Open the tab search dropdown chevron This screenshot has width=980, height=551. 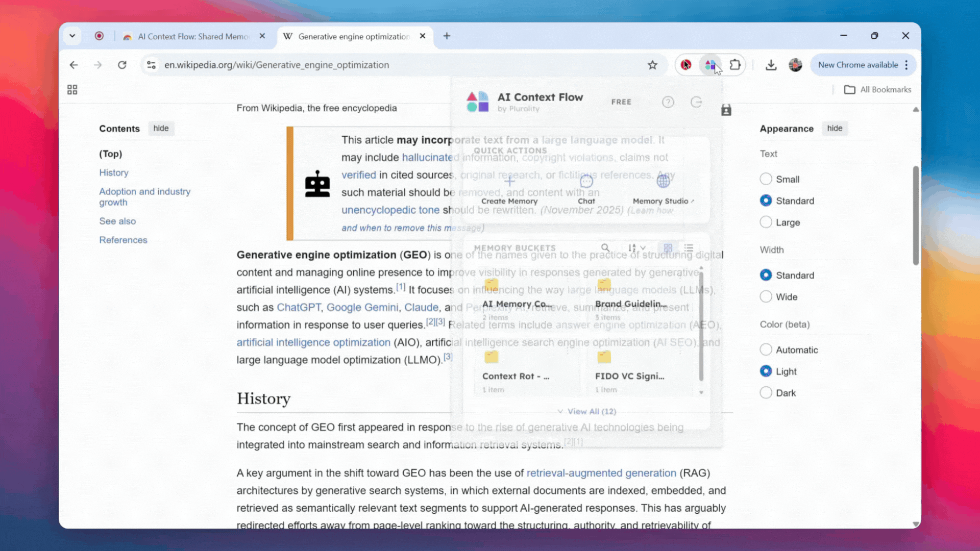tap(72, 36)
